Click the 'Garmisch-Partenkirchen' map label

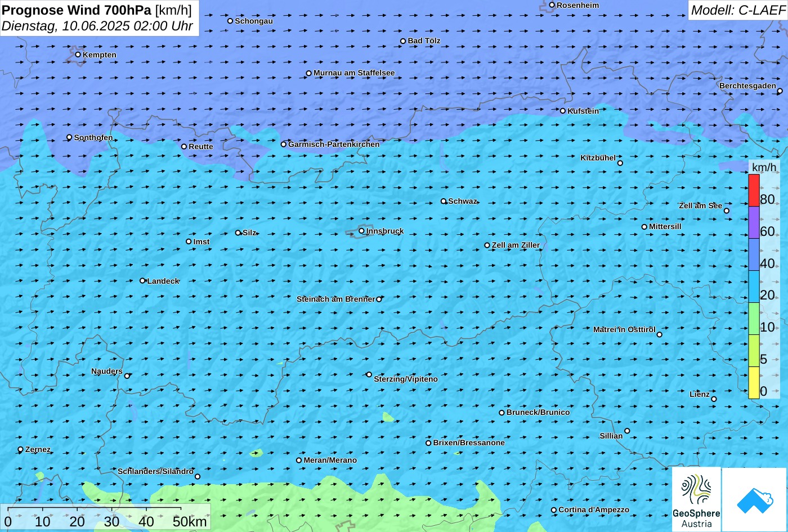(334, 144)
